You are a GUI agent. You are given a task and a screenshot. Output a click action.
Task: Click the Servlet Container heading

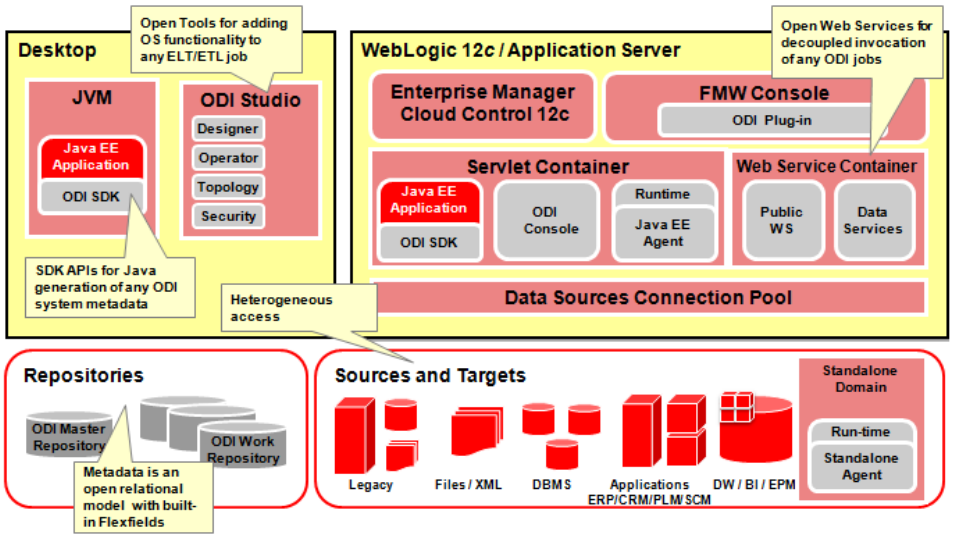pyautogui.click(x=548, y=166)
